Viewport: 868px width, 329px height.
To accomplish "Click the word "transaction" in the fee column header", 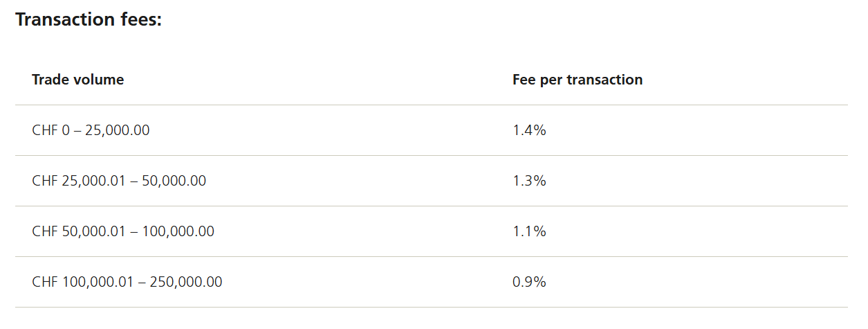I will click(604, 80).
